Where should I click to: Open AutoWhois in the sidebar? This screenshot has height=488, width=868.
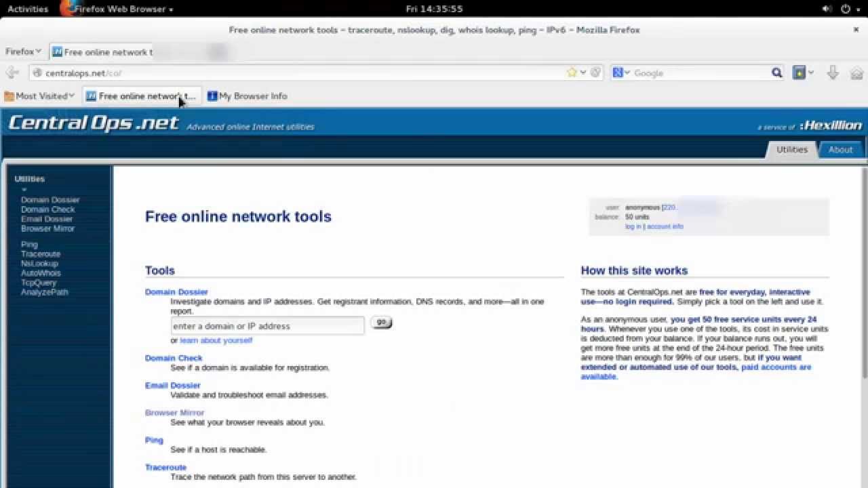41,273
